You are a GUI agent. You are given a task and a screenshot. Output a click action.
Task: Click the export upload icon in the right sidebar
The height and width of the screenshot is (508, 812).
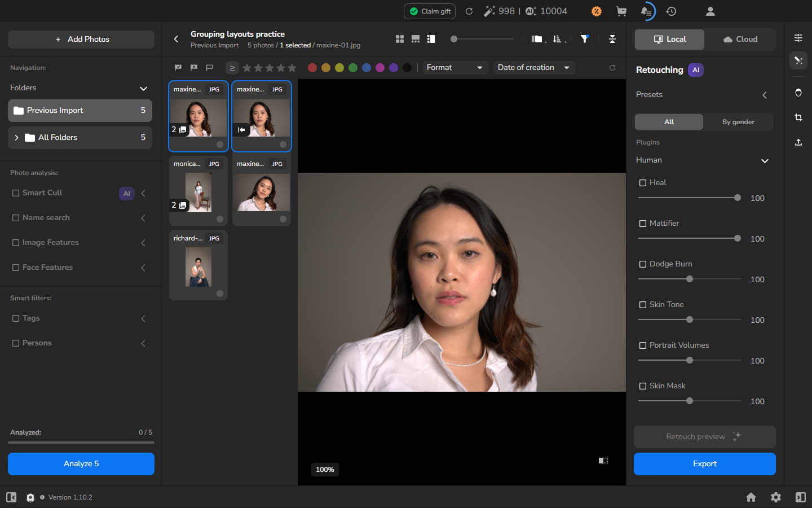(798, 142)
